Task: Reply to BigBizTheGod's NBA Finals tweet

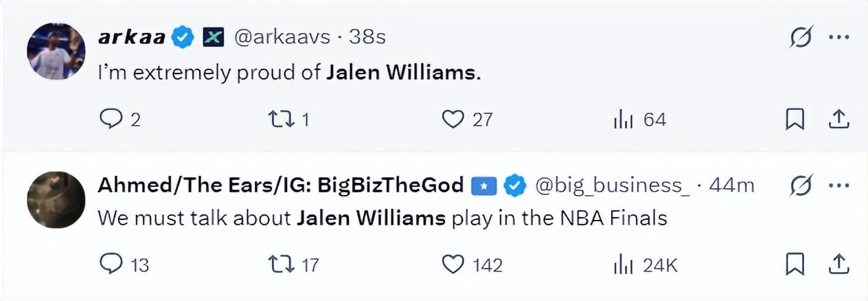Action: tap(110, 264)
